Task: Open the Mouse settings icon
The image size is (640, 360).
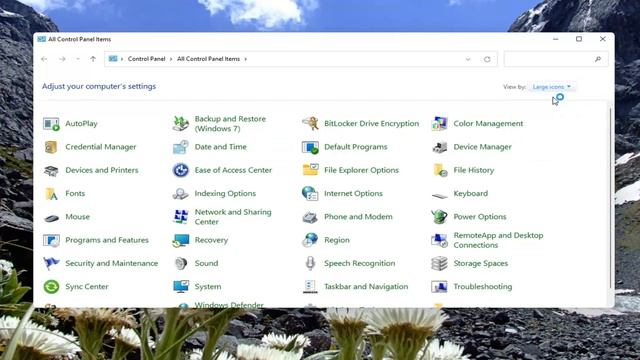Action: point(51,218)
